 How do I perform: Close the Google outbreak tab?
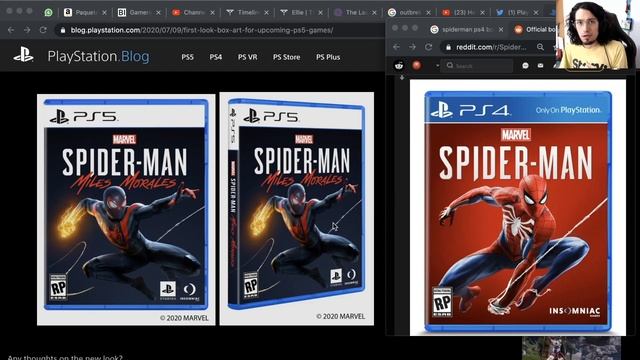pos(428,13)
